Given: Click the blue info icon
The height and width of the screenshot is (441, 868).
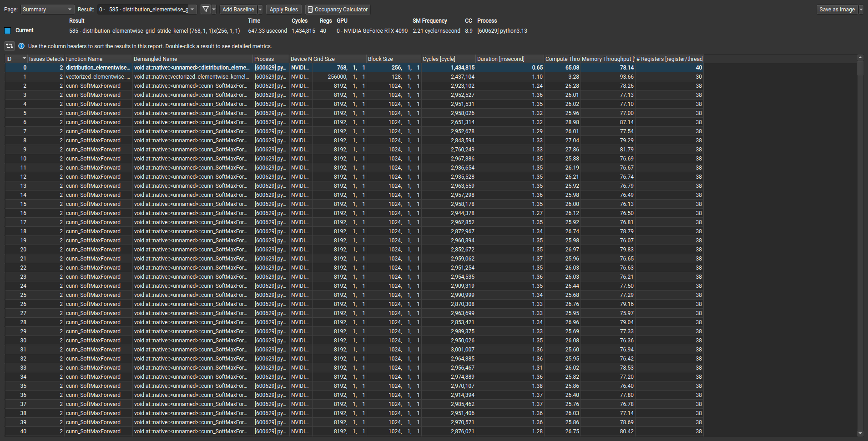Looking at the screenshot, I should 21,46.
